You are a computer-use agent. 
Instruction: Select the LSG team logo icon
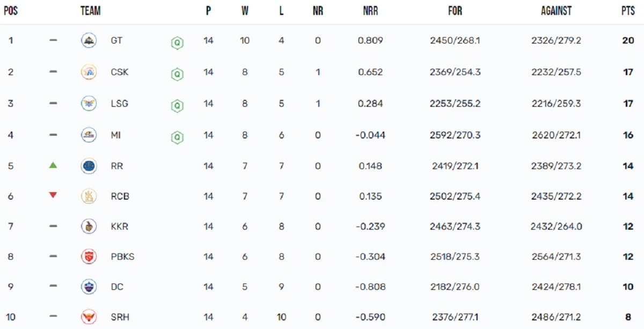click(89, 104)
